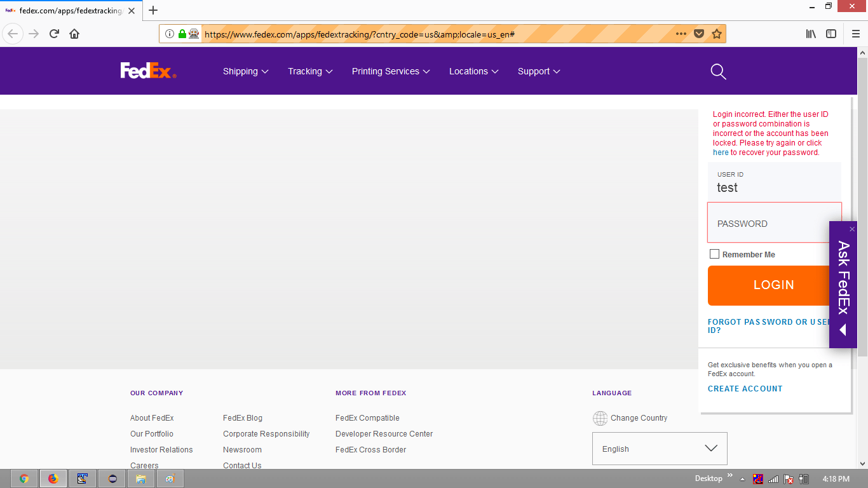The width and height of the screenshot is (868, 488).
Task: Open the About FedEx footer link
Action: click(152, 418)
